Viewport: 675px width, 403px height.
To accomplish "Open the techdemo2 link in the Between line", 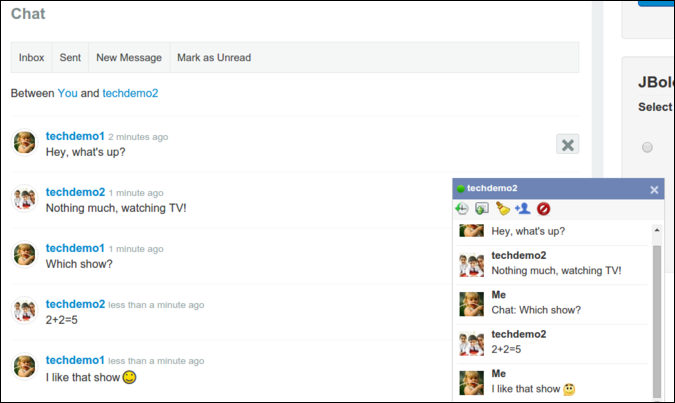I will pyautogui.click(x=130, y=93).
